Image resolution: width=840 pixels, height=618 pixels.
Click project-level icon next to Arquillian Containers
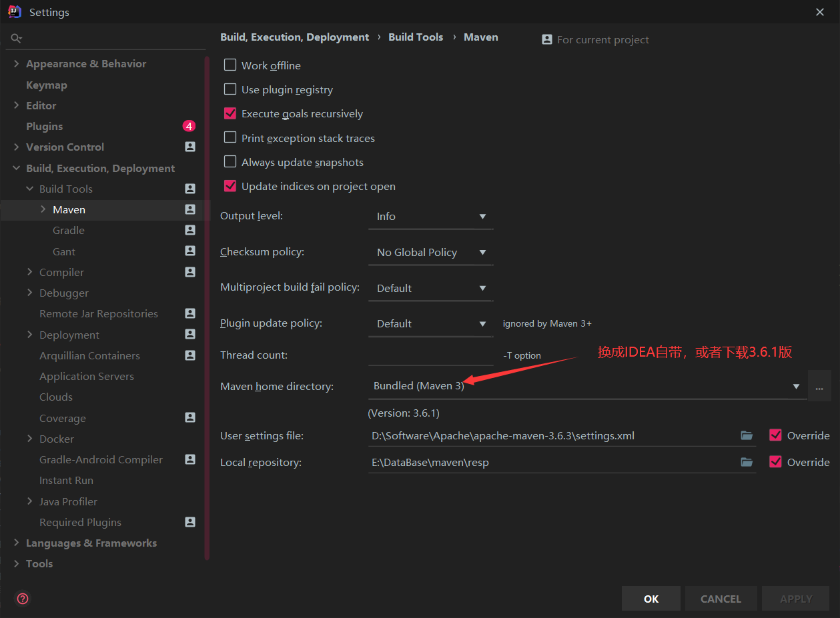(190, 355)
